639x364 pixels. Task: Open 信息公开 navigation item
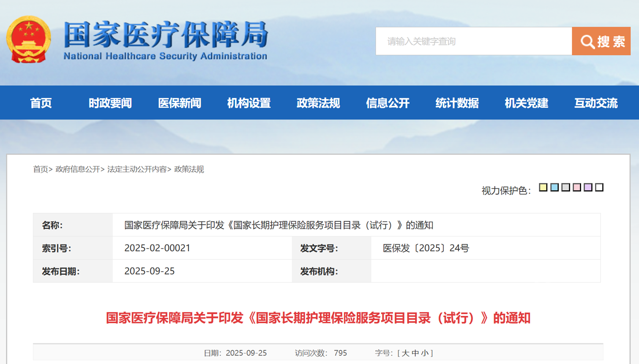(x=388, y=103)
